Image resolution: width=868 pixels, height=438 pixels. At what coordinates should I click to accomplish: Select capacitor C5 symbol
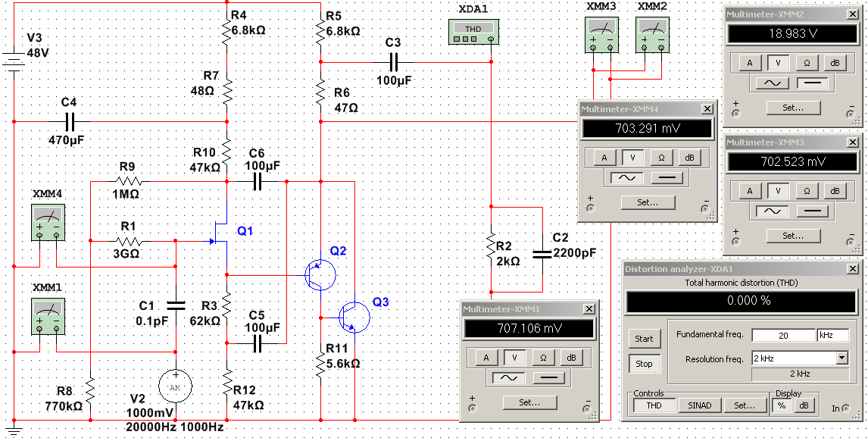pyautogui.click(x=258, y=343)
